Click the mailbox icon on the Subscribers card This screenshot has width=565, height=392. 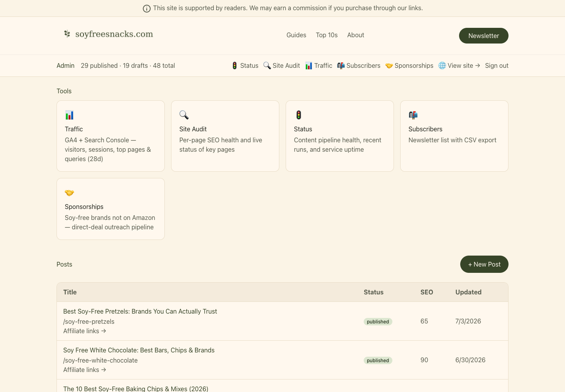(x=413, y=115)
